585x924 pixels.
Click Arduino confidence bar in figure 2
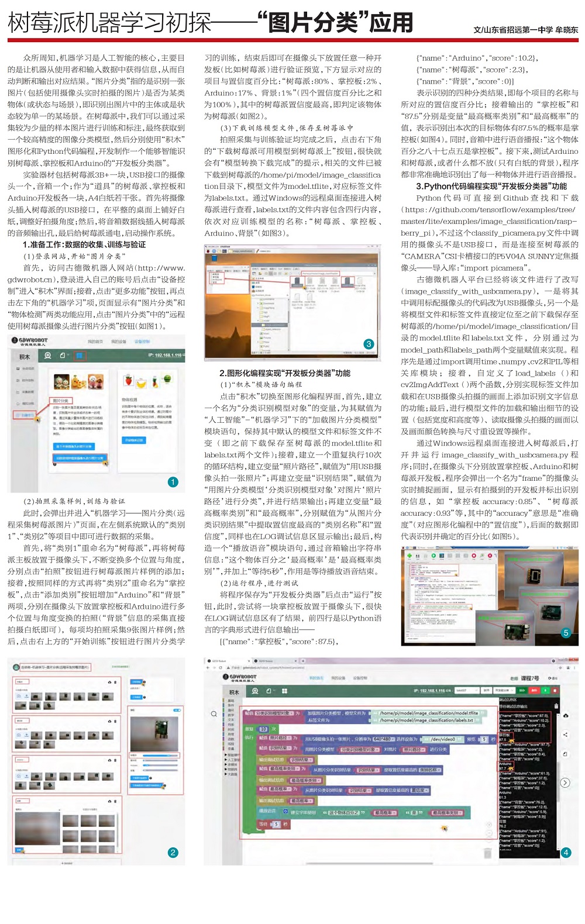(x=160, y=765)
